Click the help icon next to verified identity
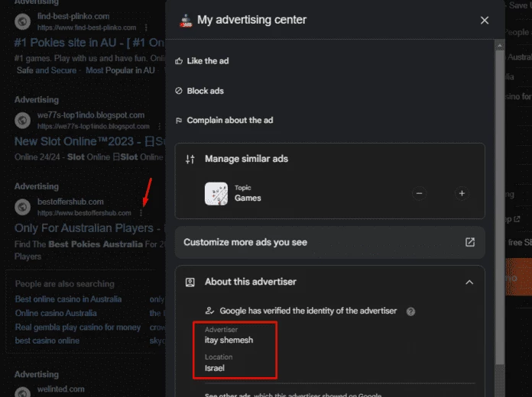Screen dimensions: 532x397 coord(410,311)
